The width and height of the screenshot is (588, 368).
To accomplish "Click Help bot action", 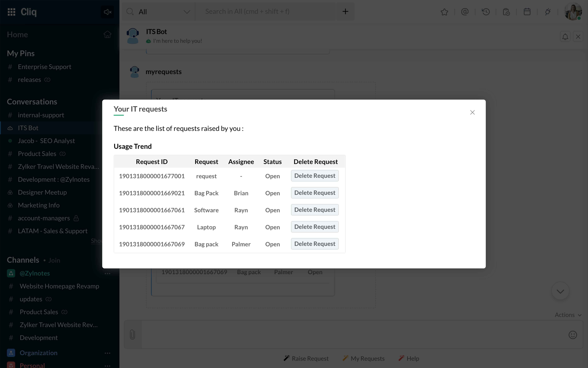I will tap(409, 358).
